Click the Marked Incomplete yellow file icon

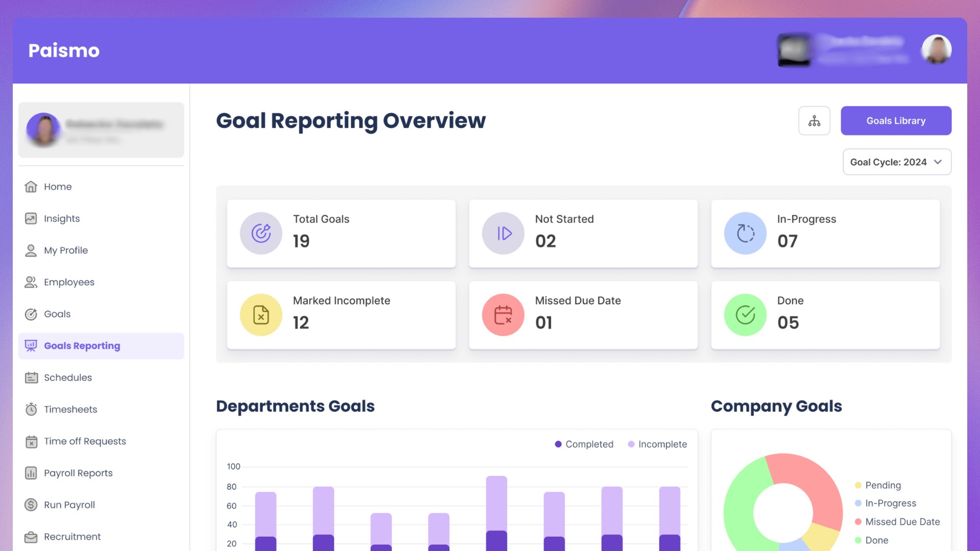point(261,315)
